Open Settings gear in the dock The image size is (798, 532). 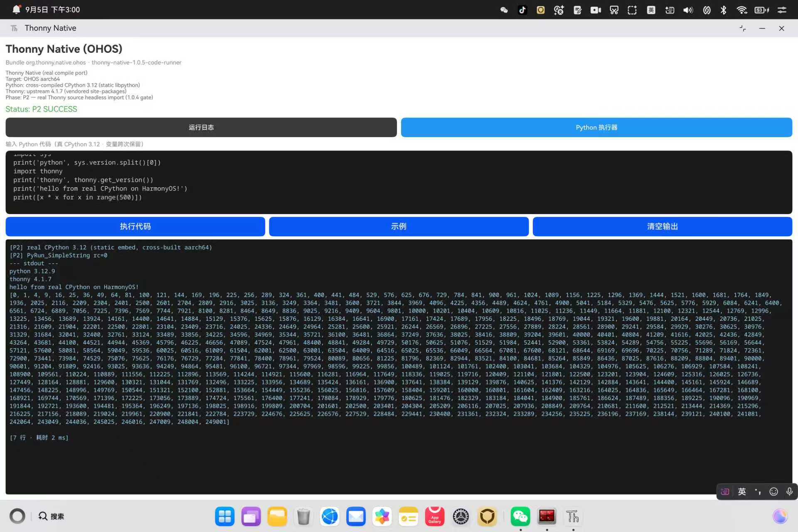click(461, 517)
